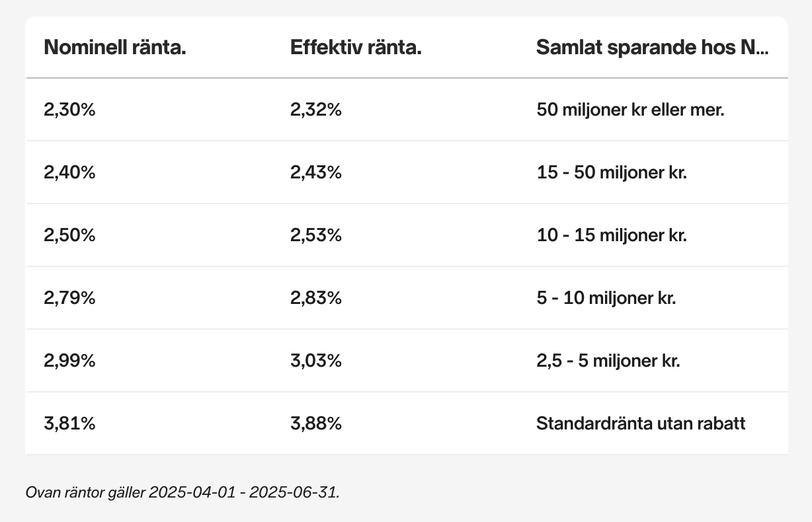Click the 2,30% nominal rate cell

tap(69, 110)
